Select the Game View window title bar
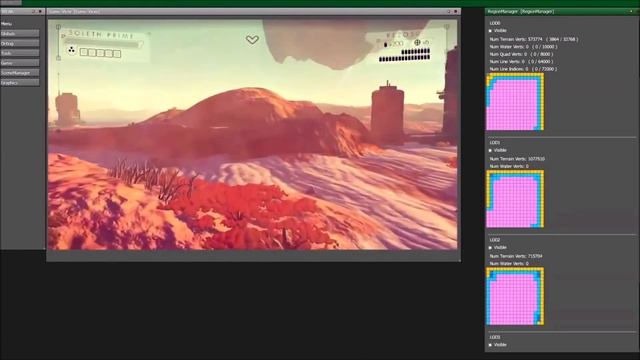The height and width of the screenshot is (360, 640). tap(253, 12)
